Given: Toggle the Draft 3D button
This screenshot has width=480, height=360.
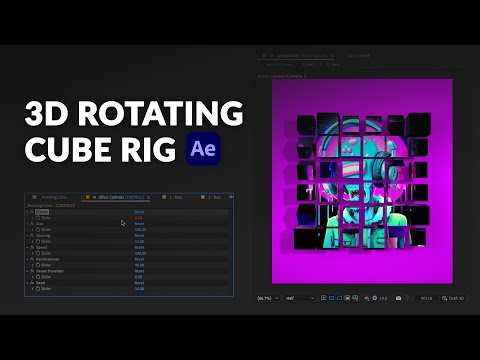Looking at the screenshot, I should (453, 298).
